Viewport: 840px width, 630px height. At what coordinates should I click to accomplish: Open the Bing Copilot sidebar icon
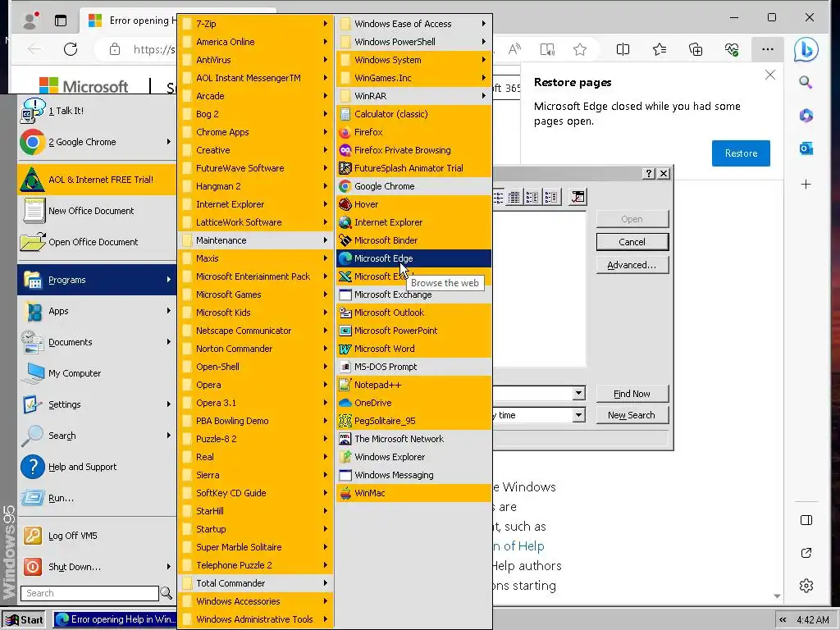(806, 49)
